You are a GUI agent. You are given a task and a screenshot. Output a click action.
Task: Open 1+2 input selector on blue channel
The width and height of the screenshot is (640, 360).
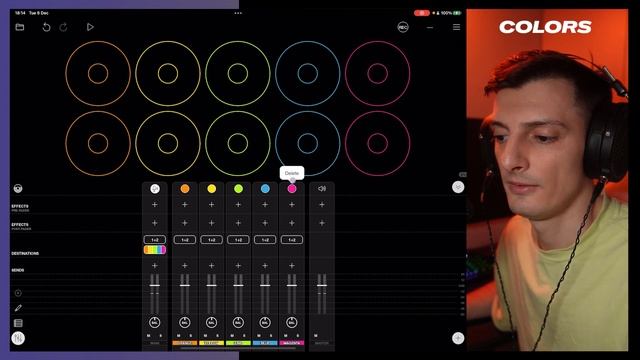tap(265, 240)
